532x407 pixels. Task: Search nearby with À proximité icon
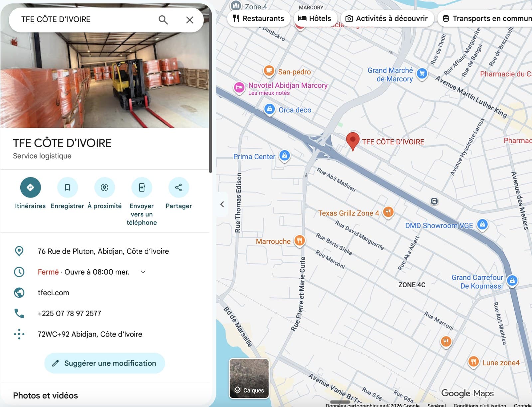click(104, 188)
